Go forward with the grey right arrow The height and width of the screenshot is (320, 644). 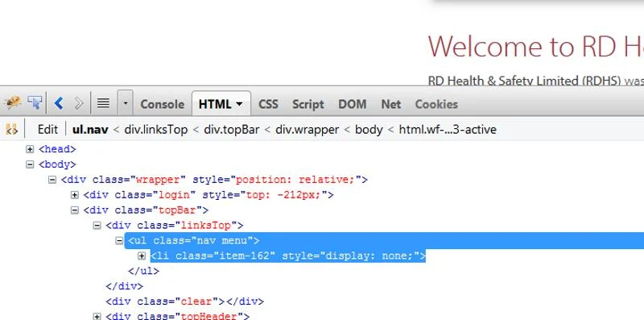tap(78, 103)
